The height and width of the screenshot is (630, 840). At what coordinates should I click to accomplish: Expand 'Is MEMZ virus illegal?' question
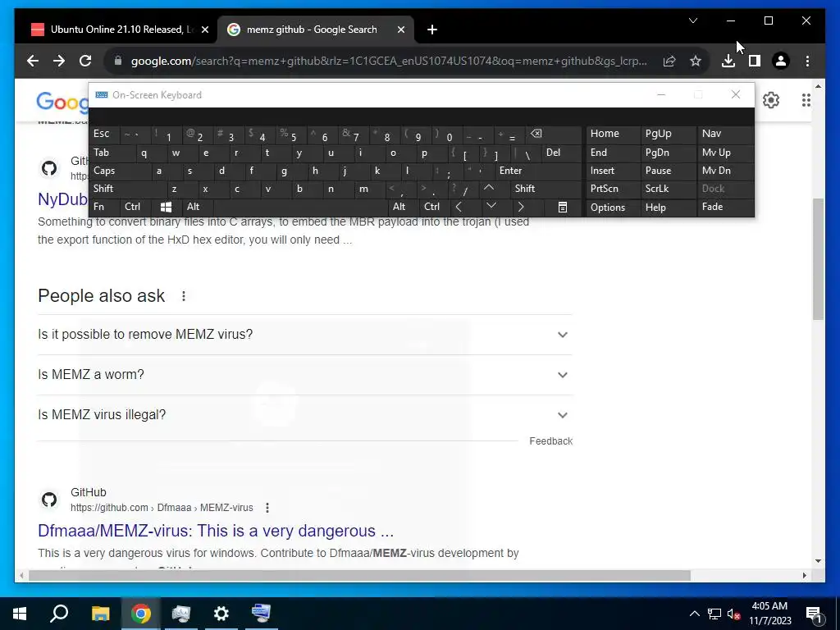pyautogui.click(x=304, y=414)
